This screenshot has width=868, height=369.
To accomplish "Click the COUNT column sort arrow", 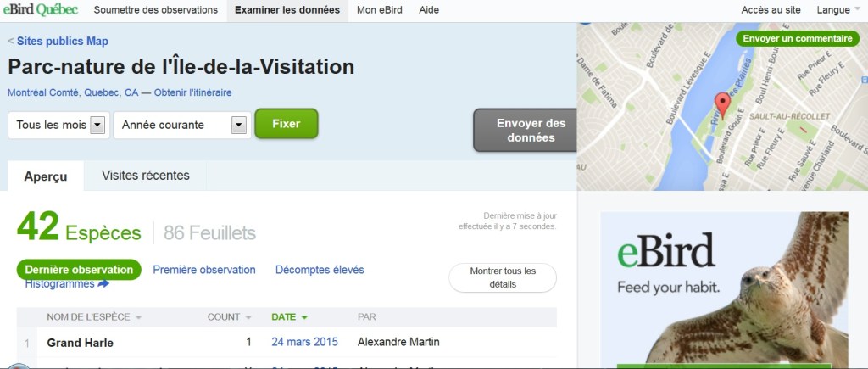I will tap(248, 317).
